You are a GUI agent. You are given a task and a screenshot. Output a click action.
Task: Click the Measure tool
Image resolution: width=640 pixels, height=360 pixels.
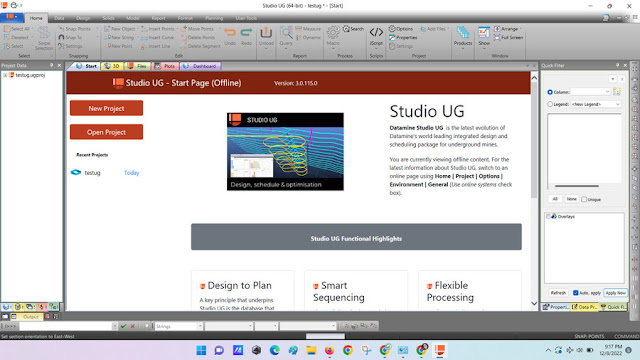tap(308, 29)
